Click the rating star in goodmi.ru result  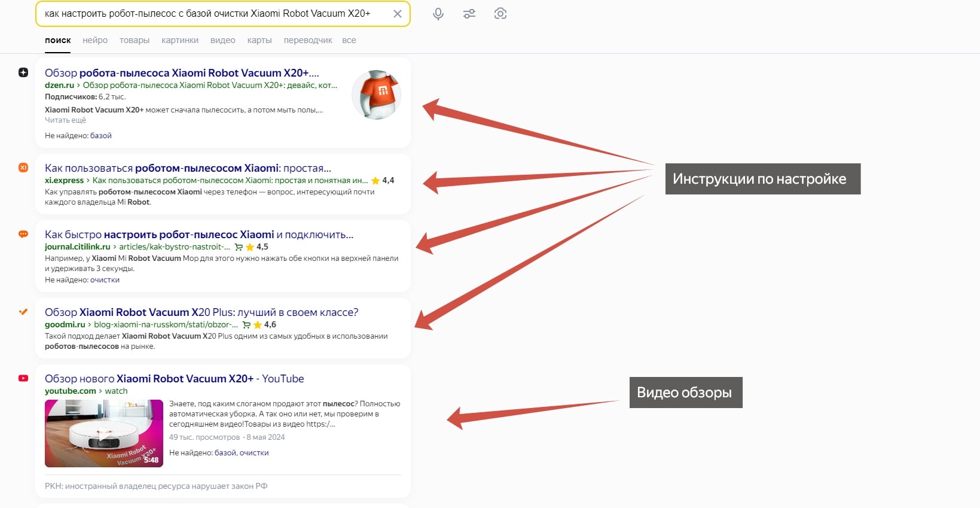pos(258,325)
